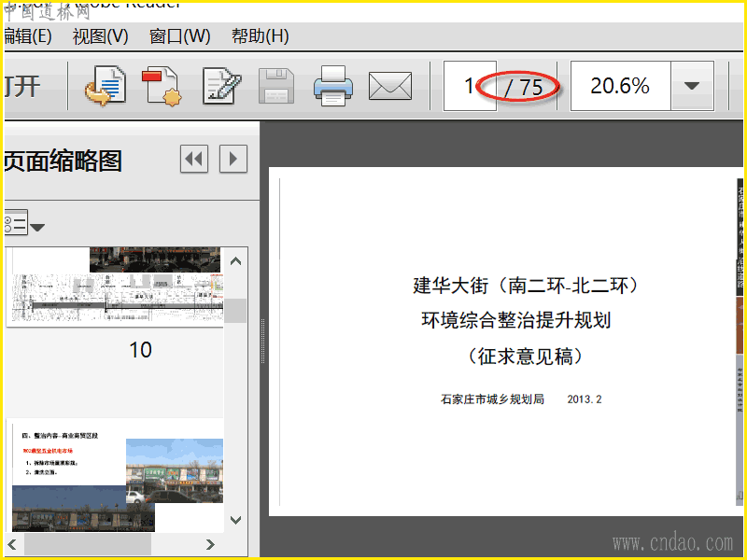Click the horizontal scrollbar thumb in thumbnails
This screenshot has width=747, height=560.
[88, 544]
